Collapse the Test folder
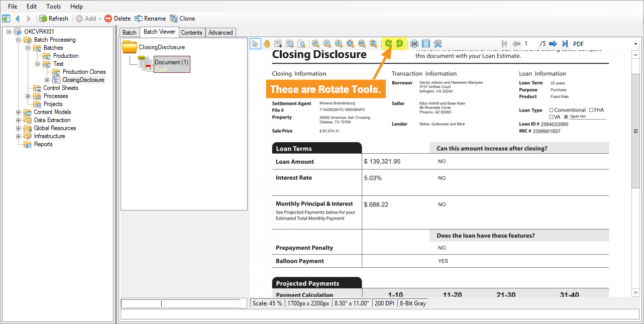 click(38, 64)
